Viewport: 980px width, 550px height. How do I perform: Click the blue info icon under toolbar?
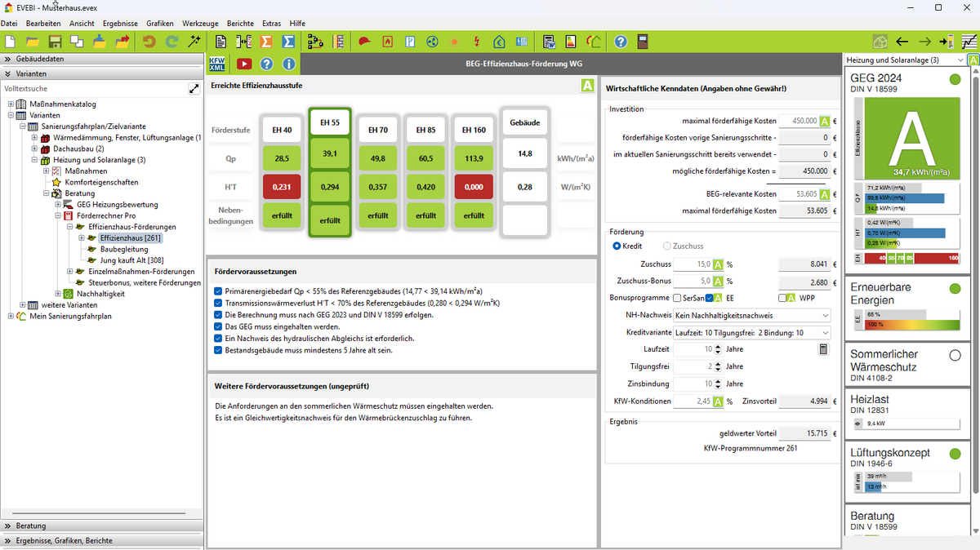point(289,64)
